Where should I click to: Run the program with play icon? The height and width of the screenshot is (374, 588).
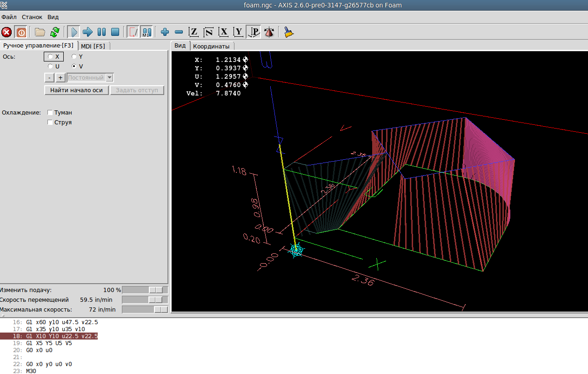(73, 32)
